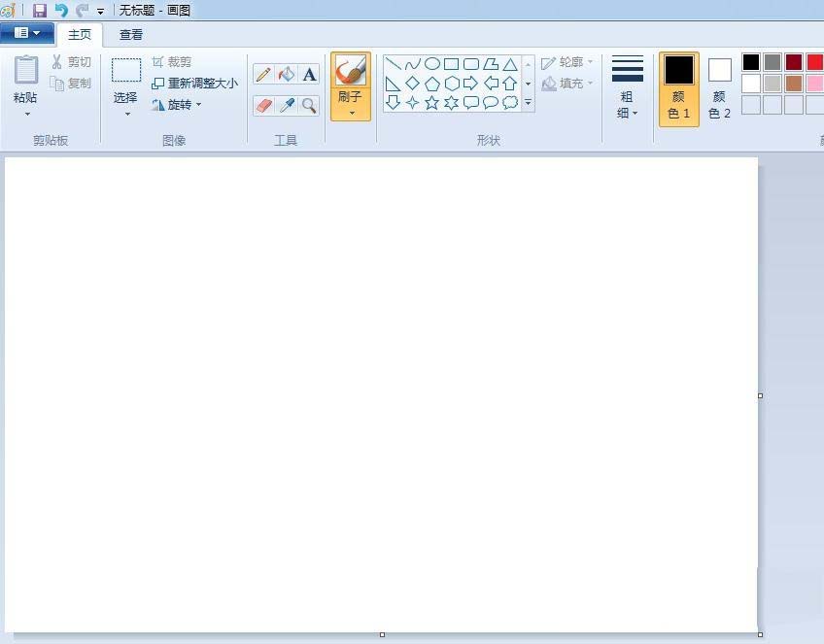The image size is (824, 644).
Task: Select the Fill with color bucket tool
Action: coord(287,75)
